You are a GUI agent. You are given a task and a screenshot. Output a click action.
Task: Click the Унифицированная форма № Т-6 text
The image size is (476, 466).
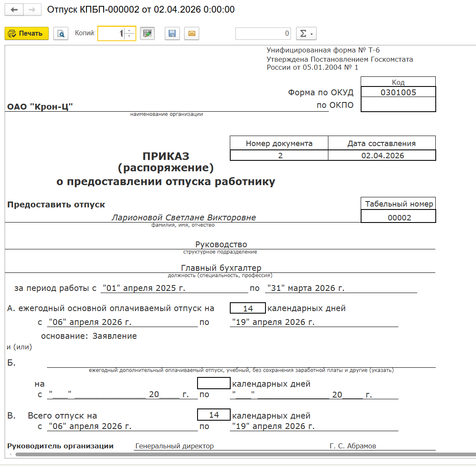(323, 50)
